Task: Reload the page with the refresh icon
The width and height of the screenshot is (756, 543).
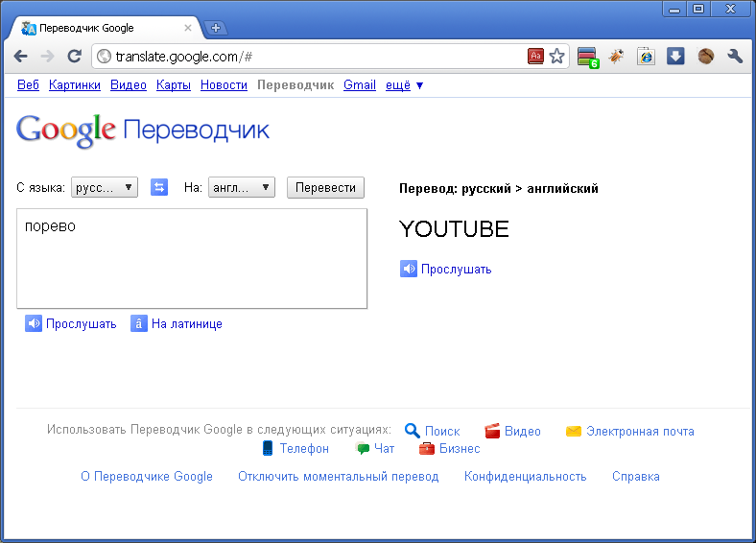Action: pos(74,57)
